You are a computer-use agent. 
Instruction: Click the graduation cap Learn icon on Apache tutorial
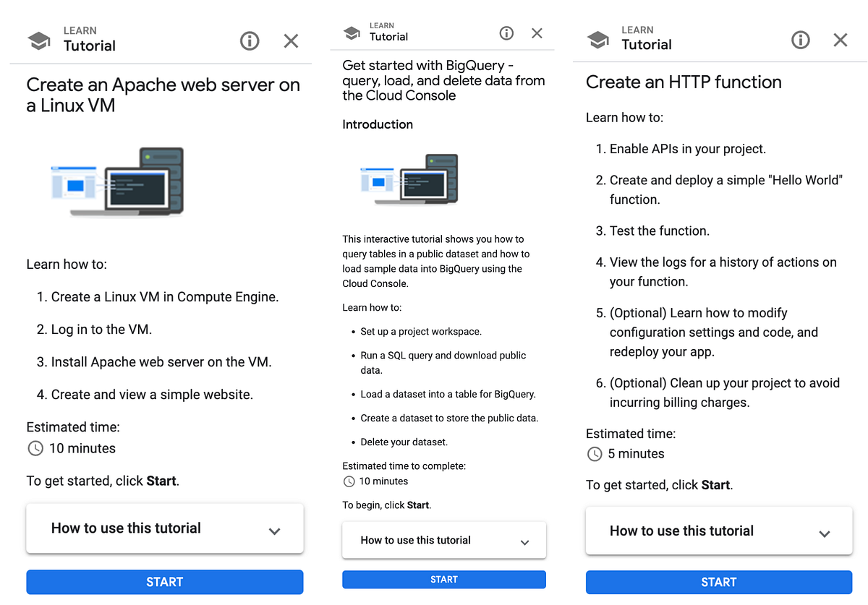39,40
